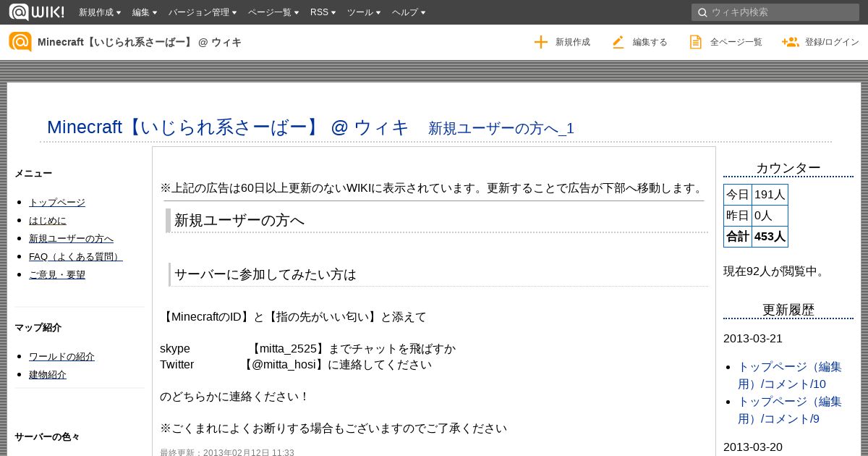Click the 191人 counter value

click(x=770, y=195)
